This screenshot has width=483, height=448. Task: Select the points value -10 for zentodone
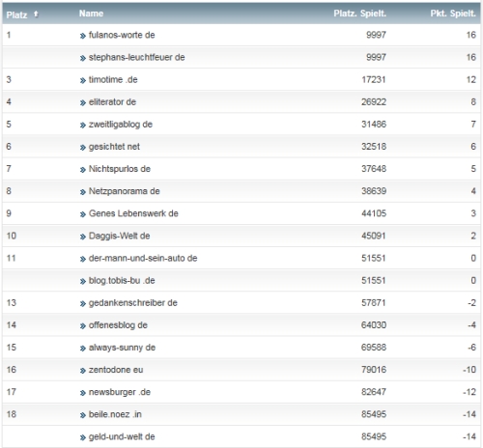469,370
